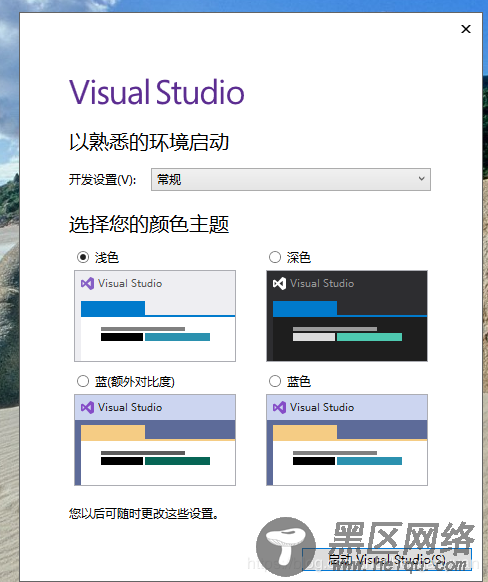
Task: Close the Visual Studio setup dialog
Action: point(466,29)
